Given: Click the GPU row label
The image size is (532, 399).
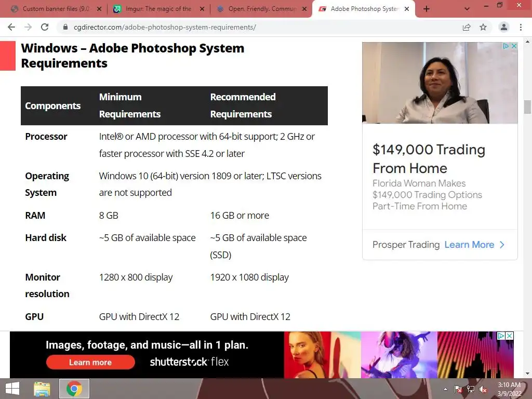Looking at the screenshot, I should (x=34, y=316).
